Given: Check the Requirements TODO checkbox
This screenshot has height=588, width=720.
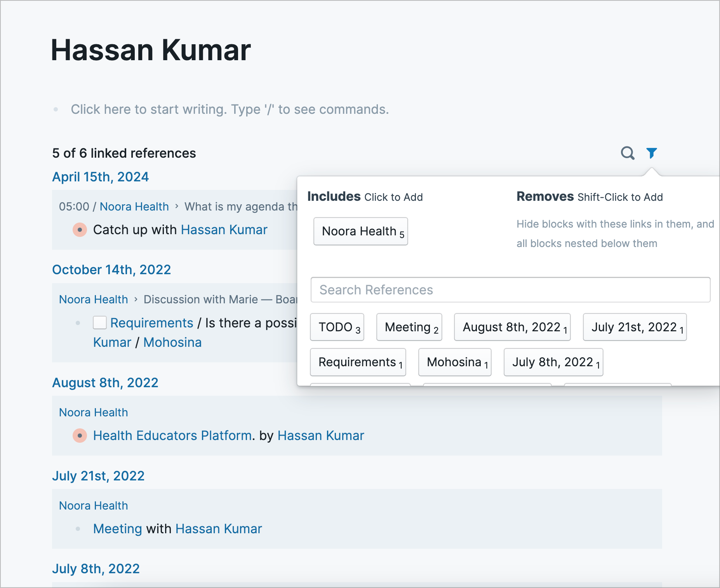Looking at the screenshot, I should (x=100, y=323).
